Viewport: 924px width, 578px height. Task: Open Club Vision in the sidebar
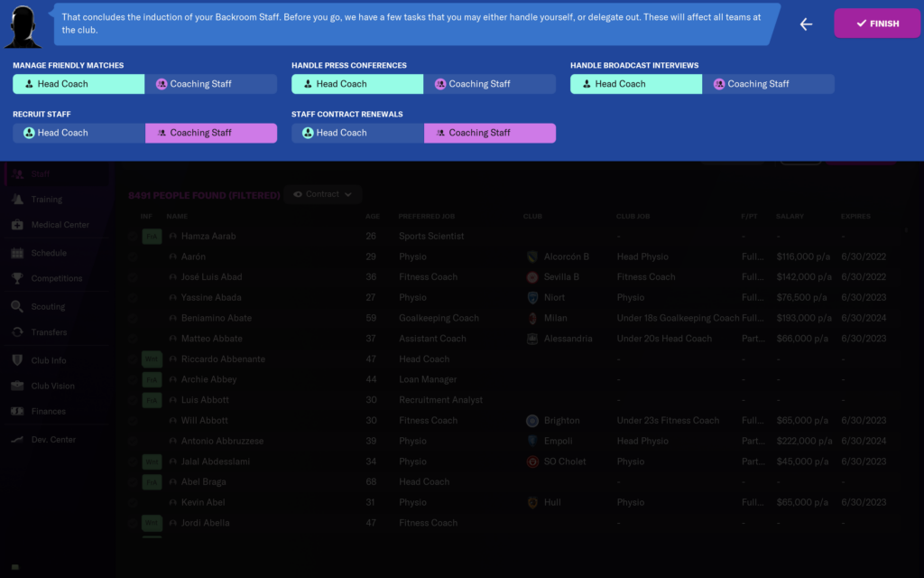(52, 387)
